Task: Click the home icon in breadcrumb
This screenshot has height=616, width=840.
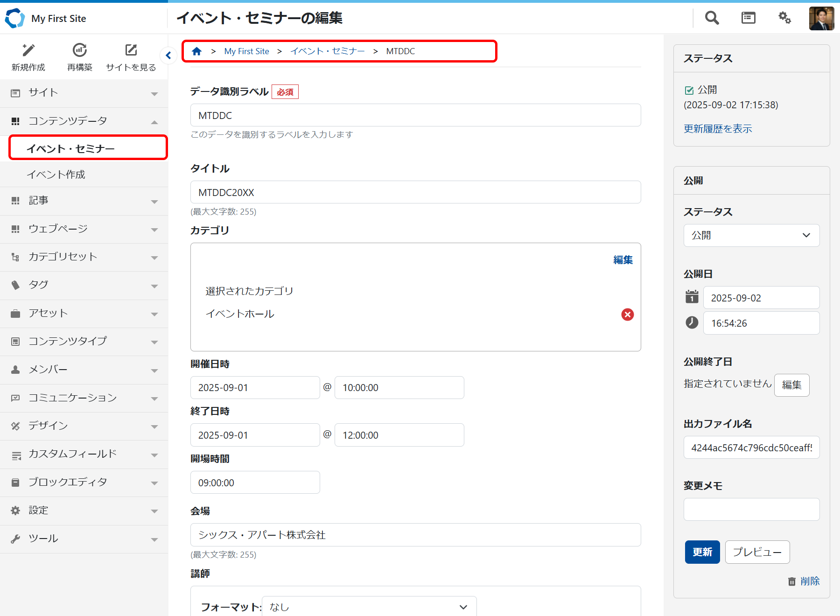Action: pyautogui.click(x=197, y=51)
